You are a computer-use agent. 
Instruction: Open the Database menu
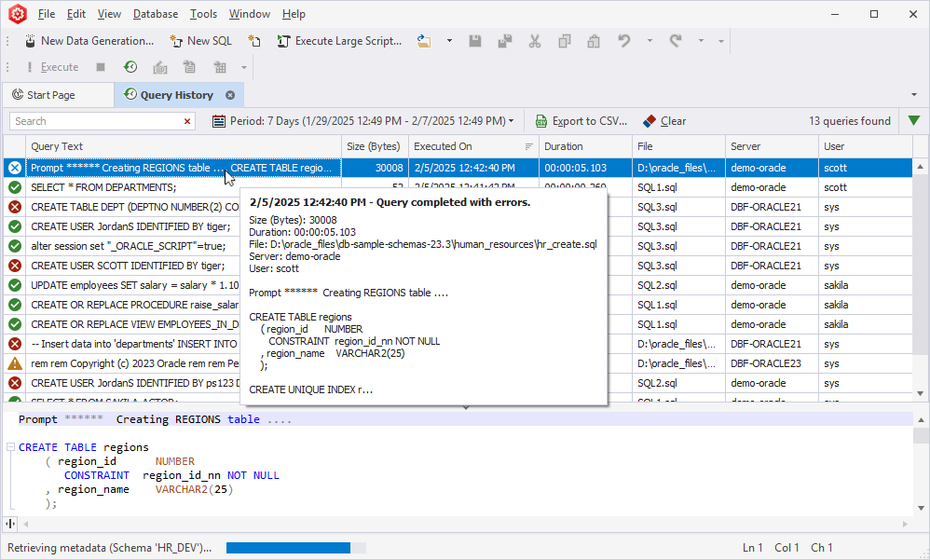(x=156, y=14)
